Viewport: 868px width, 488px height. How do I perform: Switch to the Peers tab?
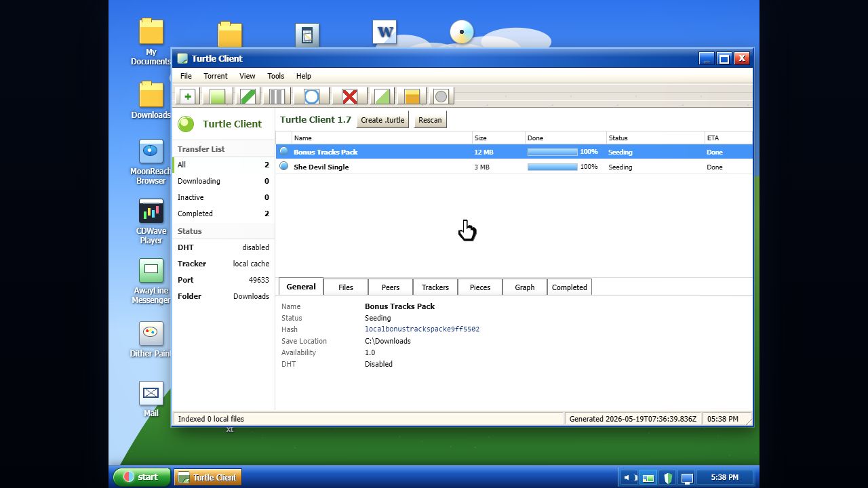click(x=391, y=287)
